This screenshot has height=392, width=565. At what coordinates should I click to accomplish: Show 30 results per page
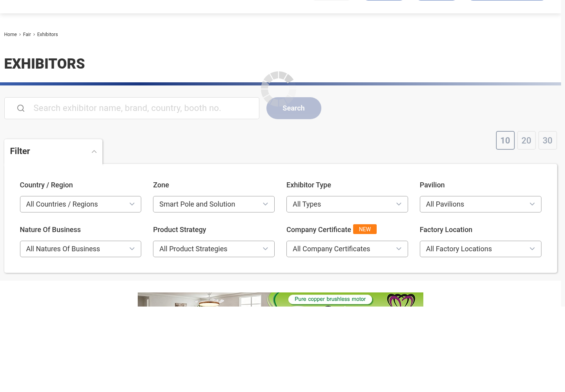click(548, 140)
